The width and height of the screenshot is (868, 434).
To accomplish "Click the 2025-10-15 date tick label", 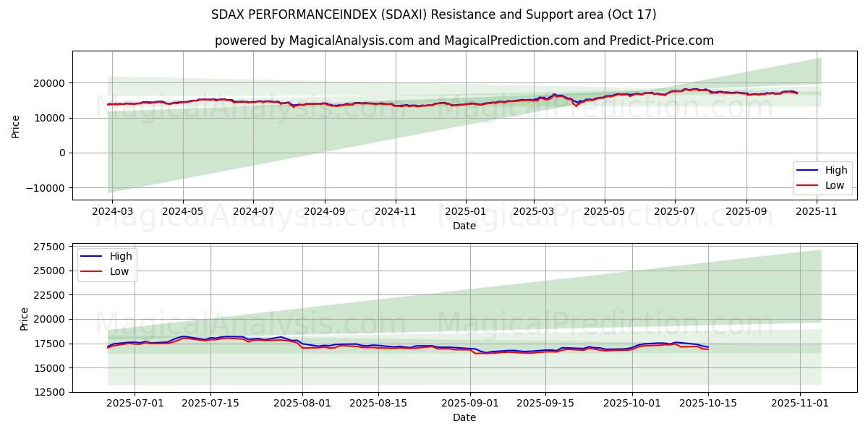I will 708,404.
